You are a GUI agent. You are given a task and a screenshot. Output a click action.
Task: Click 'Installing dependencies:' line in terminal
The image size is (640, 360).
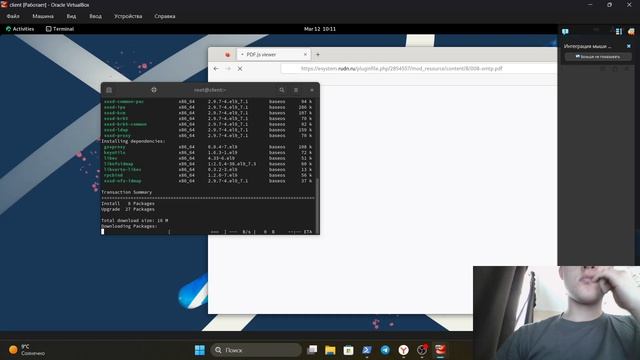pos(133,141)
